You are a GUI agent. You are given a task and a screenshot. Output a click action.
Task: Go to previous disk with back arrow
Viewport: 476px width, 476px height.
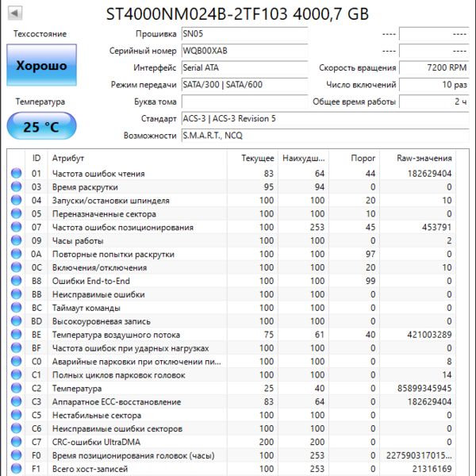point(15,13)
